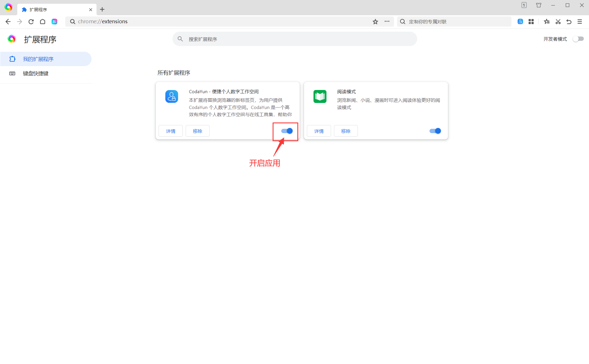The height and width of the screenshot is (364, 589).
Task: Open favorites list icon
Action: 547,22
